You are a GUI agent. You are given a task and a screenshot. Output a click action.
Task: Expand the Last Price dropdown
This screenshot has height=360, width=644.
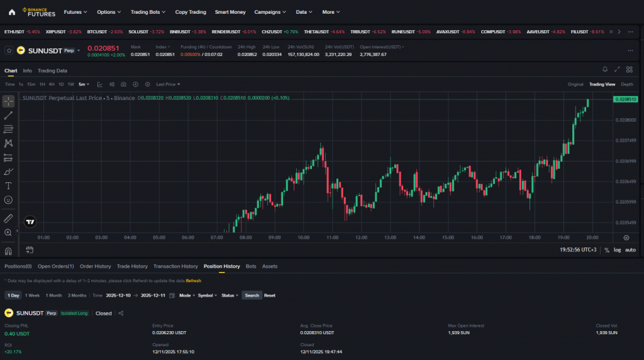coord(168,84)
